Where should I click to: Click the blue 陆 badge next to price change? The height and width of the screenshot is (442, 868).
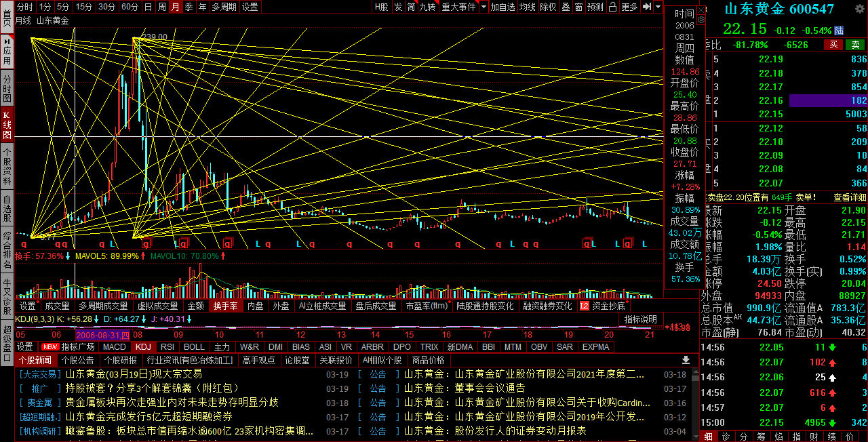[840, 31]
